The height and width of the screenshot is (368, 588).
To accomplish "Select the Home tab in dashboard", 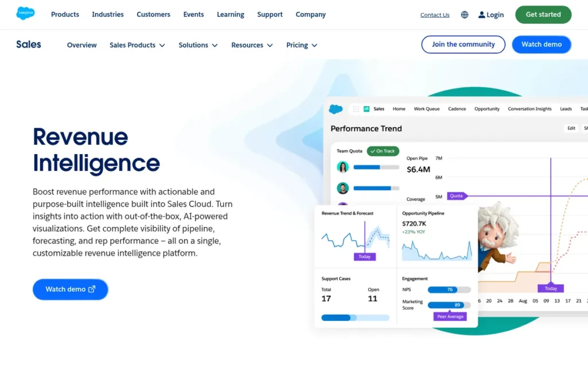I will click(399, 109).
